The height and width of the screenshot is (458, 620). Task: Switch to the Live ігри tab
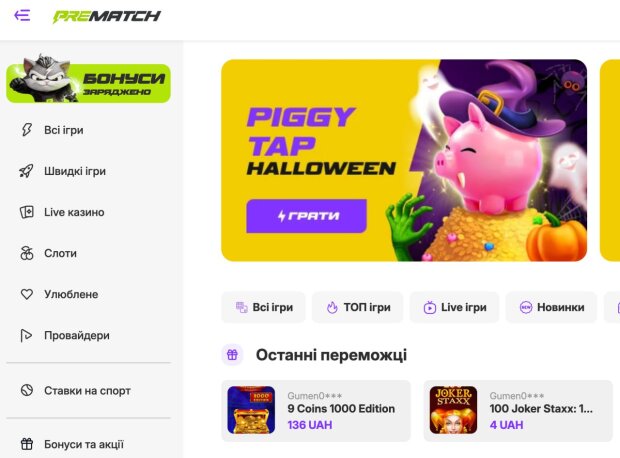(454, 307)
